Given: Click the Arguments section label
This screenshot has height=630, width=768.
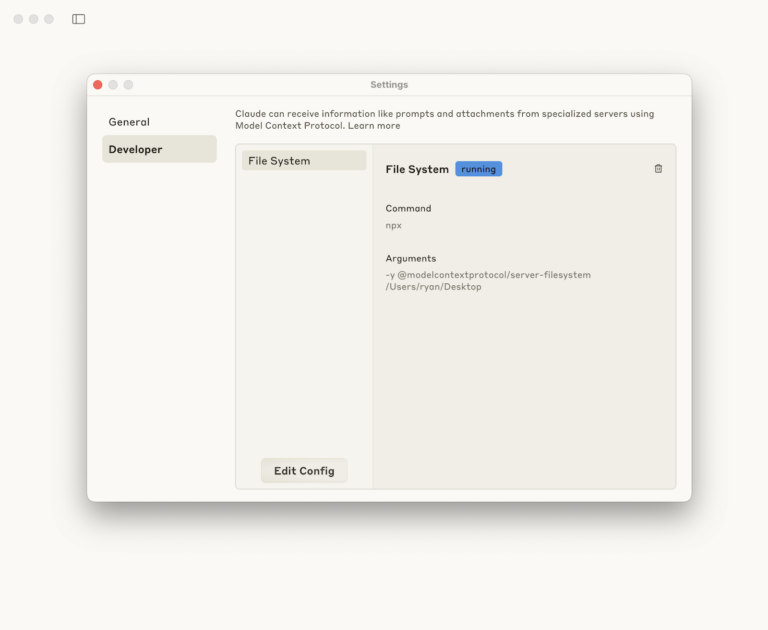Looking at the screenshot, I should pos(411,258).
